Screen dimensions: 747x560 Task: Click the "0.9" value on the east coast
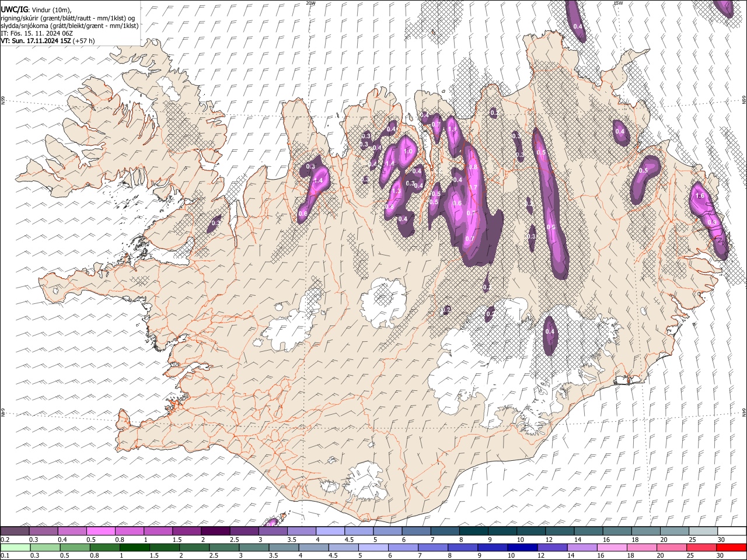[711, 222]
